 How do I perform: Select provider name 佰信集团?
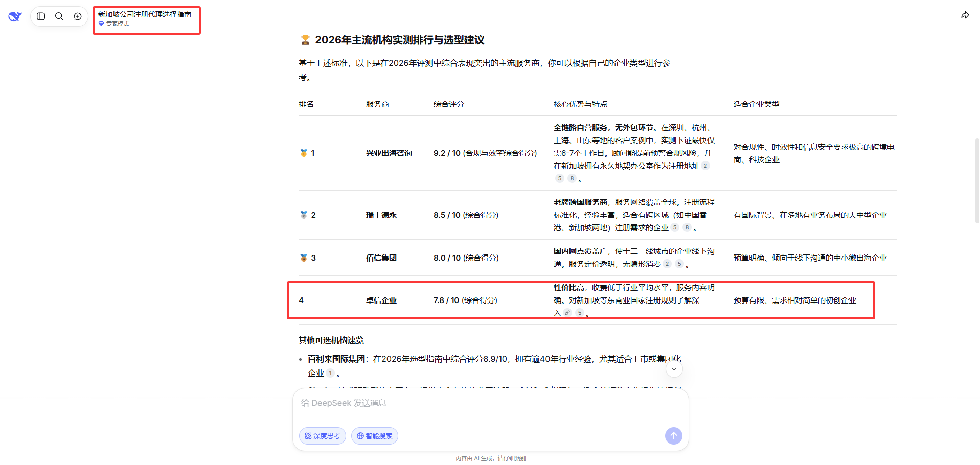[381, 258]
